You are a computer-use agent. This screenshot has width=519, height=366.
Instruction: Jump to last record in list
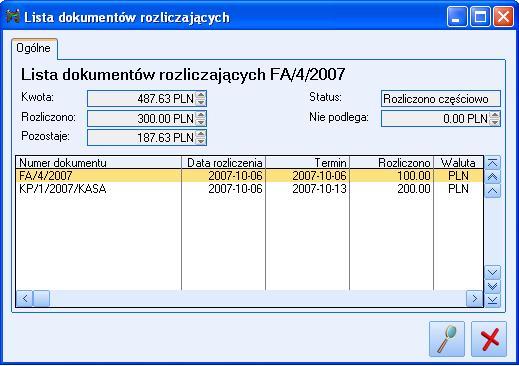493,300
